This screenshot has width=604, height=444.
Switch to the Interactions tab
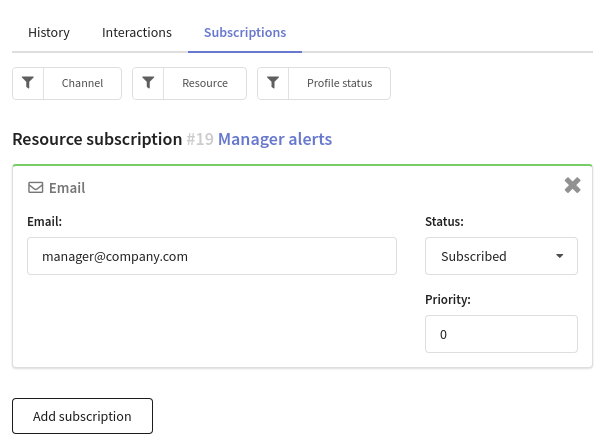[137, 33]
